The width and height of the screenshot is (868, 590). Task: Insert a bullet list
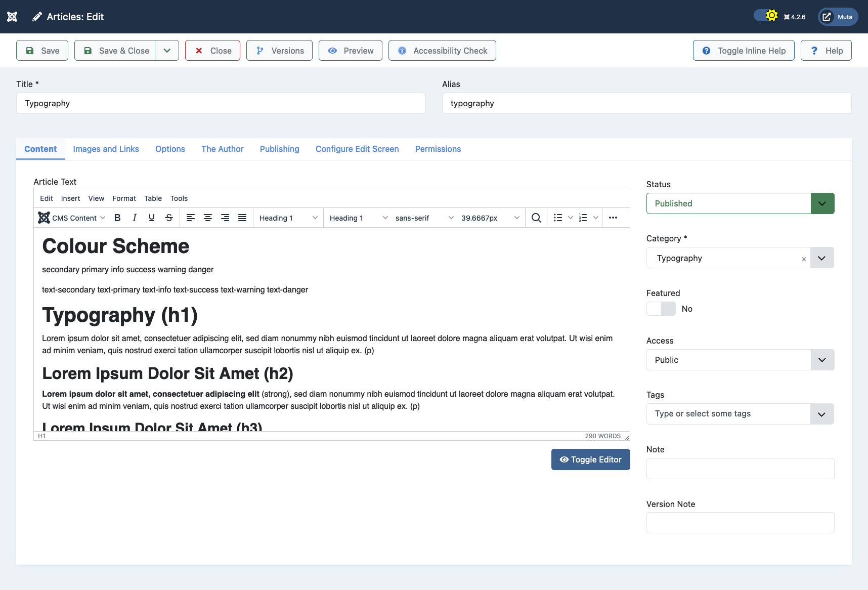click(558, 218)
